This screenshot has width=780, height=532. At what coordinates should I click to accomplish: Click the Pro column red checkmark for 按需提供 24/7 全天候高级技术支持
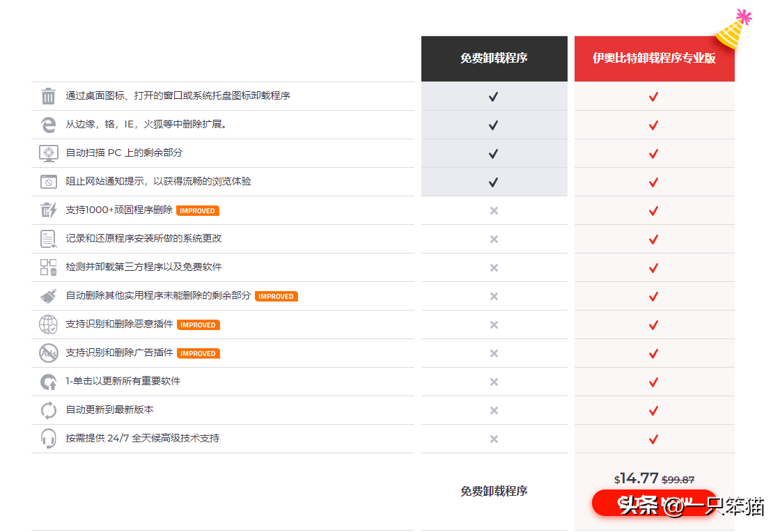coord(654,439)
